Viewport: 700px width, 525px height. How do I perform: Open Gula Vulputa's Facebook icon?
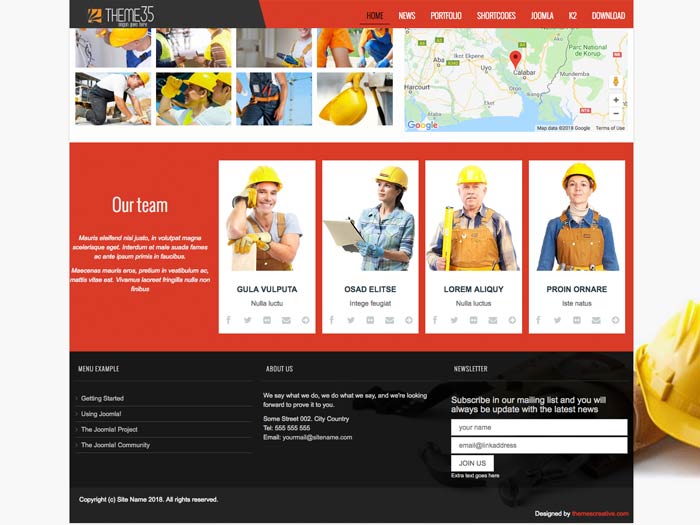228,320
